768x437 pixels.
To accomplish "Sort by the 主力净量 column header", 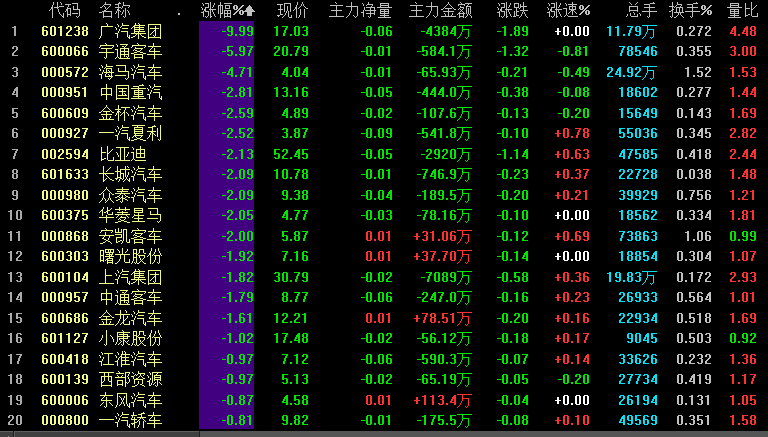I will pos(360,10).
